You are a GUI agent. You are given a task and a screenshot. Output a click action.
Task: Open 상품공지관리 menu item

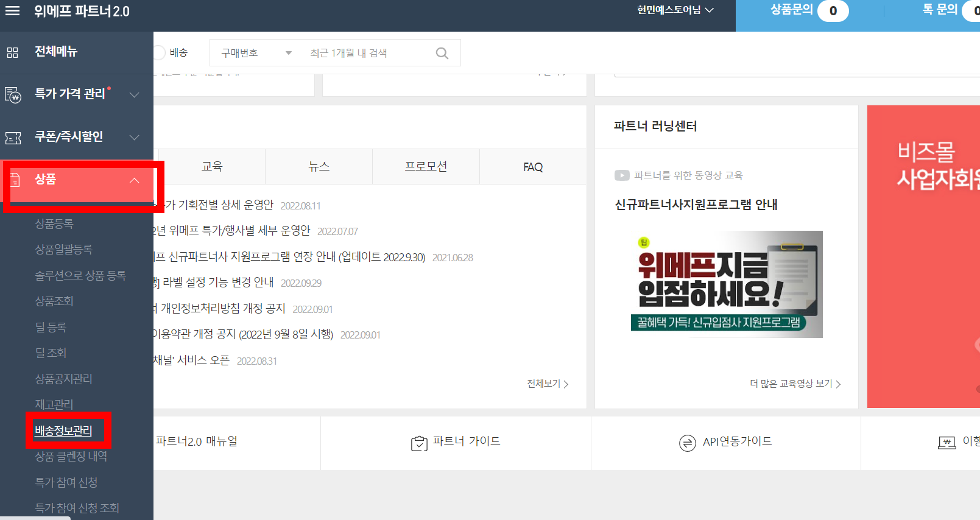tap(64, 379)
